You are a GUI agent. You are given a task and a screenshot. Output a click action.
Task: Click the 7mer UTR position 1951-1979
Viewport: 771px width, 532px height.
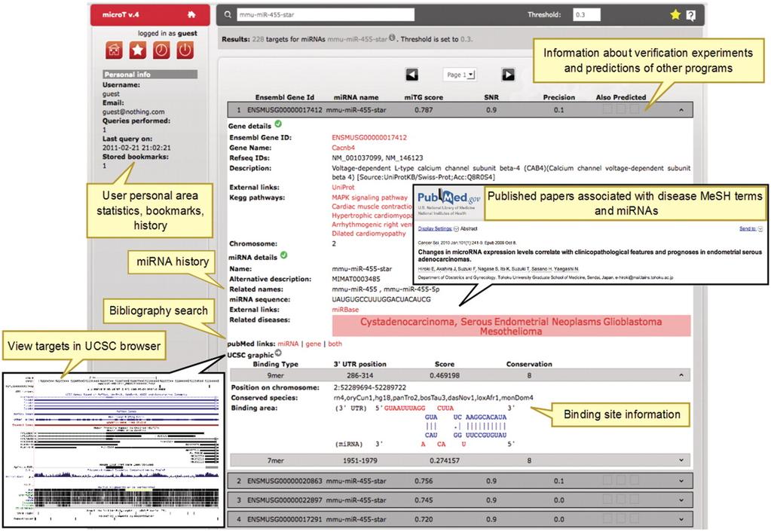point(360,460)
